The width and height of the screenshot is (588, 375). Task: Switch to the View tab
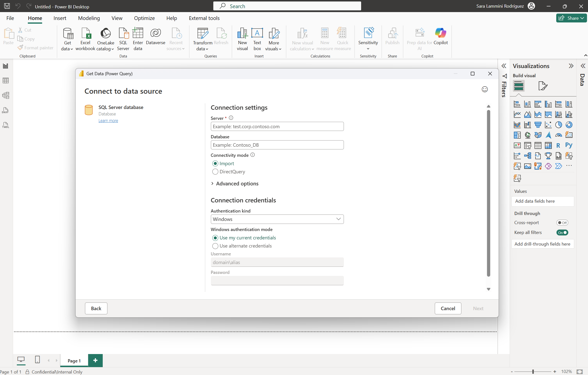pos(117,18)
